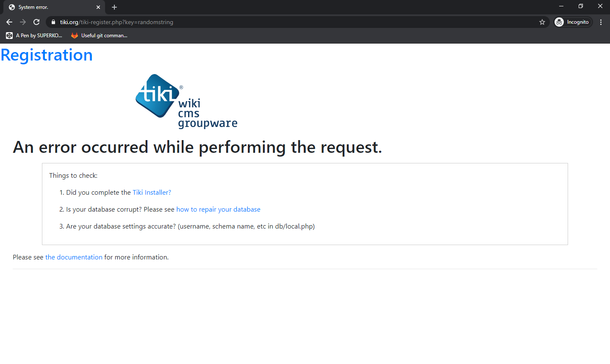Screen dimensions: 610x364
Task: Click the CodePen bookmark favicon
Action: (x=9, y=36)
